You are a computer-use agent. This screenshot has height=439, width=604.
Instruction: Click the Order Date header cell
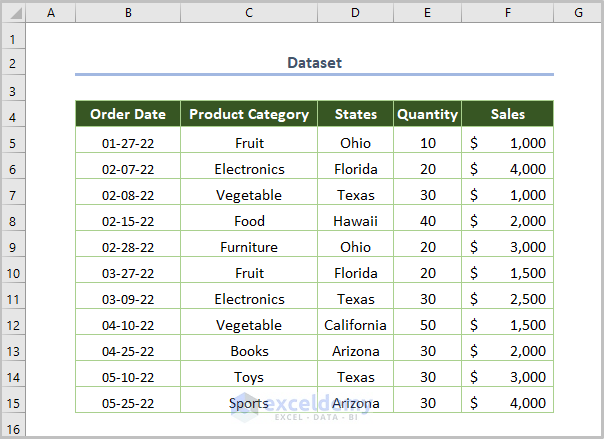128,114
